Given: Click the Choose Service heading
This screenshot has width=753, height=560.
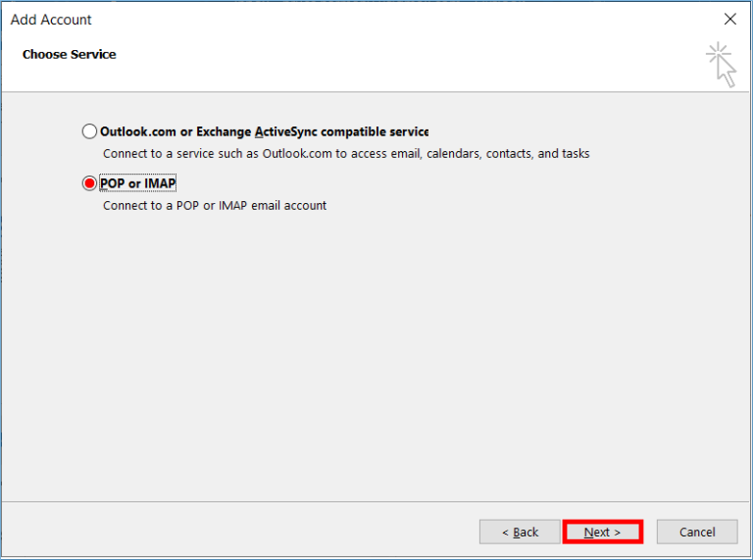Looking at the screenshot, I should tap(70, 54).
